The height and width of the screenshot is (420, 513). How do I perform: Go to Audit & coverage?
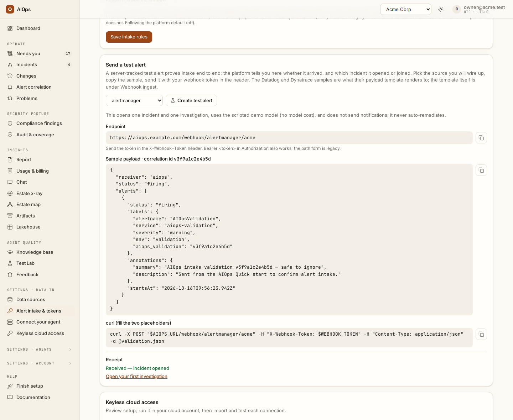(40, 135)
